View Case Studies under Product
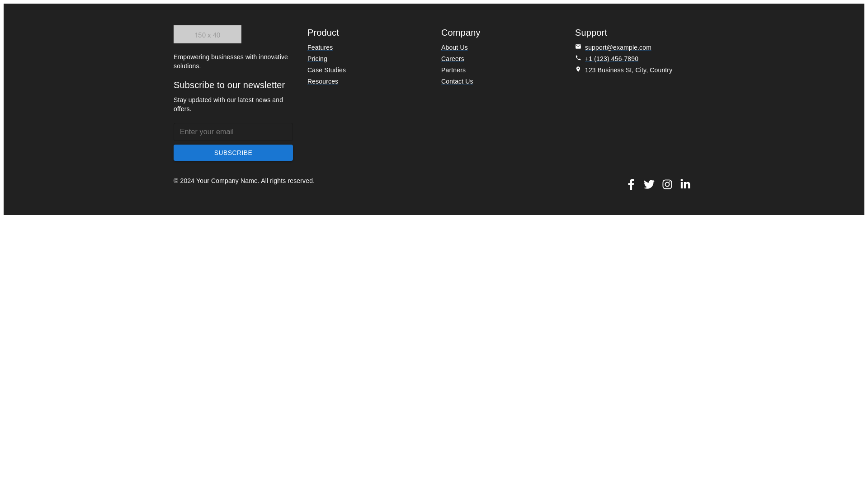The width and height of the screenshot is (868, 488). (326, 70)
